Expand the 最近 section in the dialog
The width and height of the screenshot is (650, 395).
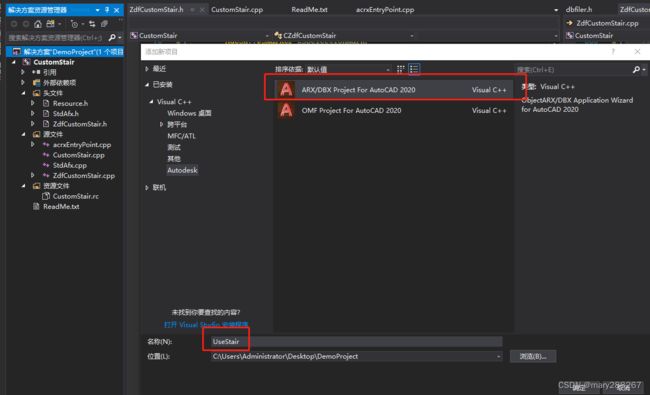(x=147, y=69)
